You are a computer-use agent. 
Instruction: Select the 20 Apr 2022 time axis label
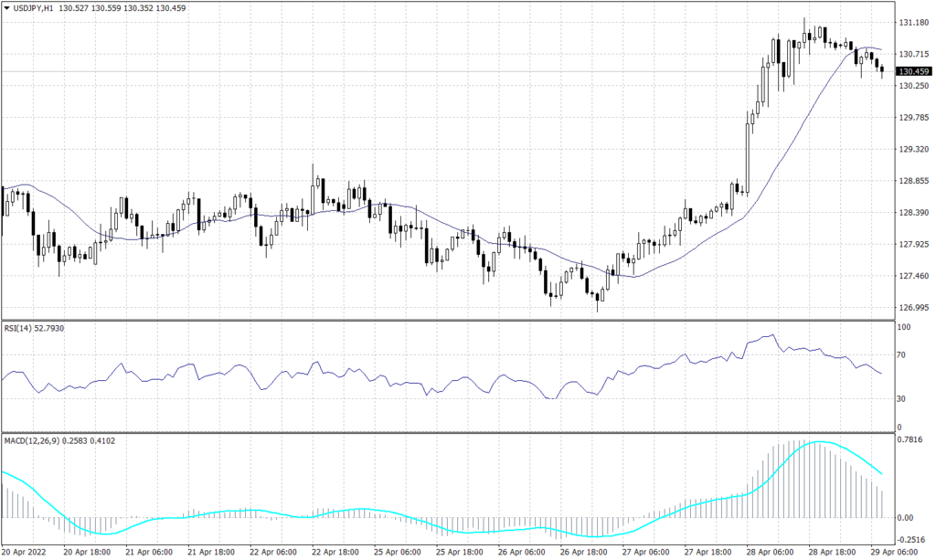[27, 553]
